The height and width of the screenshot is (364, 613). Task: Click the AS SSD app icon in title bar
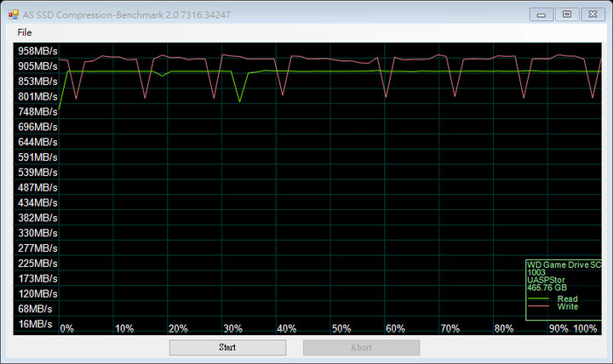click(14, 14)
